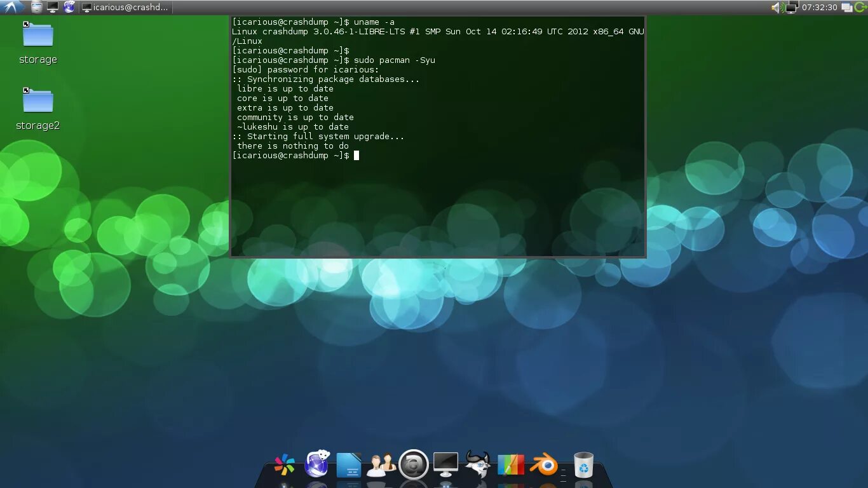
Task: Launch Iceweasel browser from the top panel
Action: pos(69,7)
